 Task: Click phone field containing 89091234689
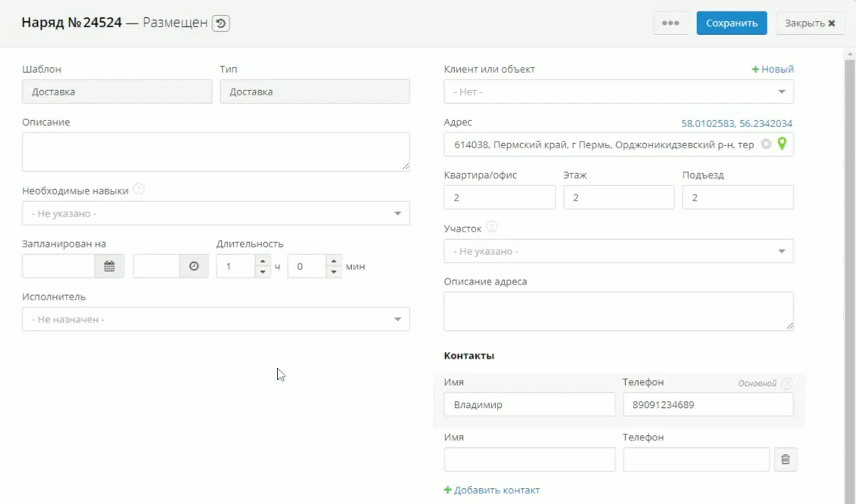click(x=708, y=405)
